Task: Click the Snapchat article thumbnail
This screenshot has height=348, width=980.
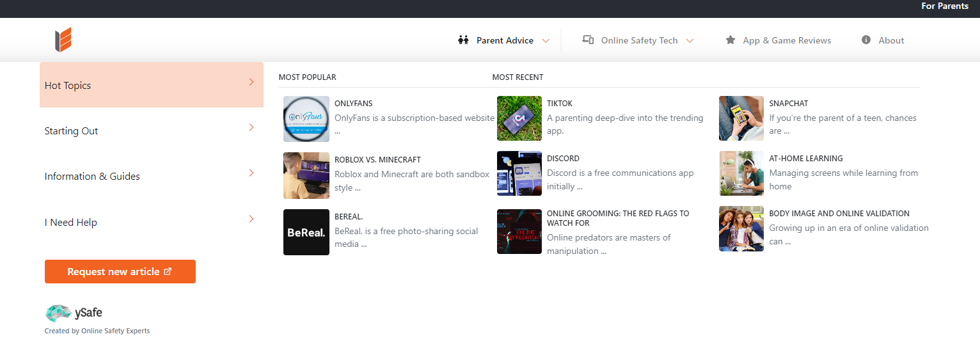Action: [x=741, y=118]
